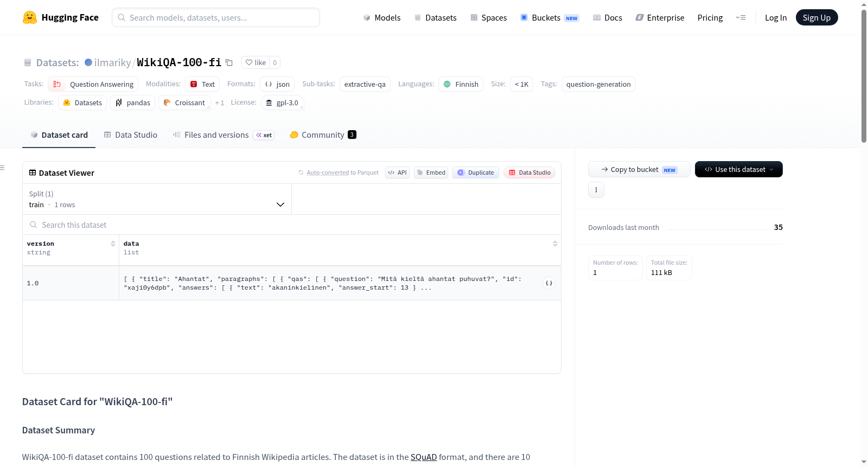Open the Use this dataset dropdown
The height and width of the screenshot is (467, 868).
[738, 169]
